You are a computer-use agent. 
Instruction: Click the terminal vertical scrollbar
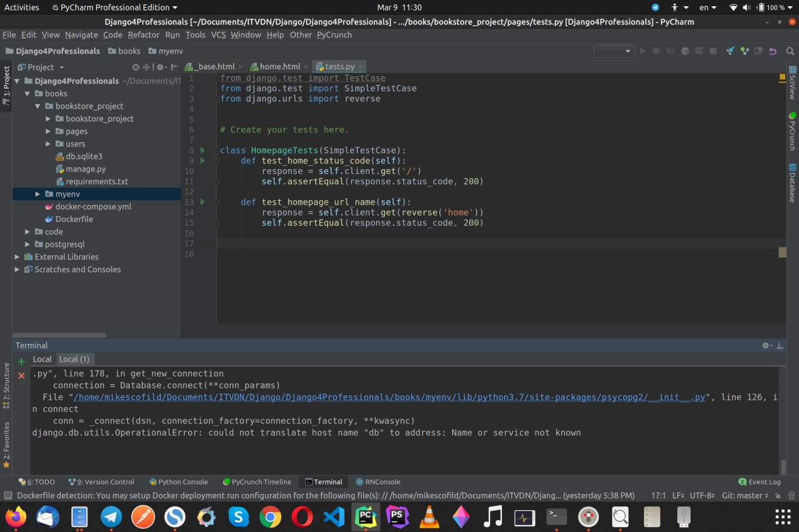pos(783,466)
